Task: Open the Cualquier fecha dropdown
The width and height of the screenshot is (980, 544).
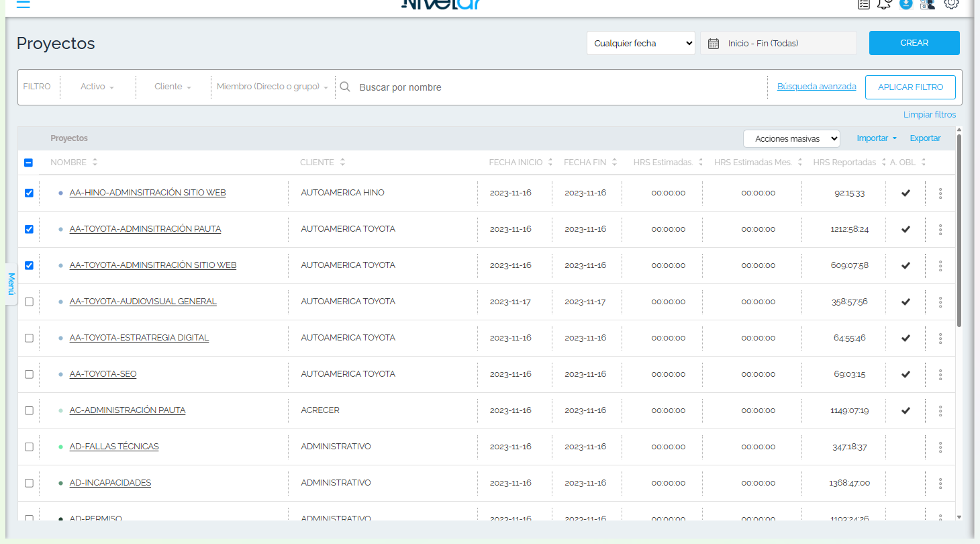Action: [x=641, y=43]
